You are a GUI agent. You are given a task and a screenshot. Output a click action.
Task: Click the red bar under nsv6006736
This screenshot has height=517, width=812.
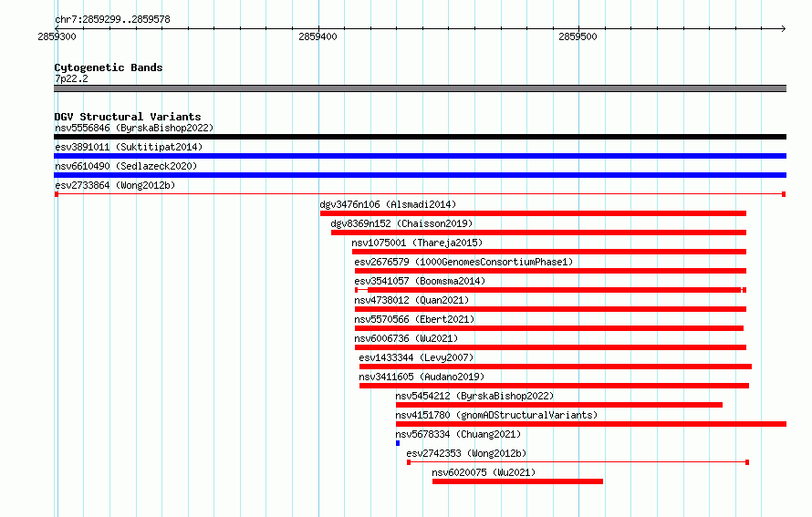(550, 347)
